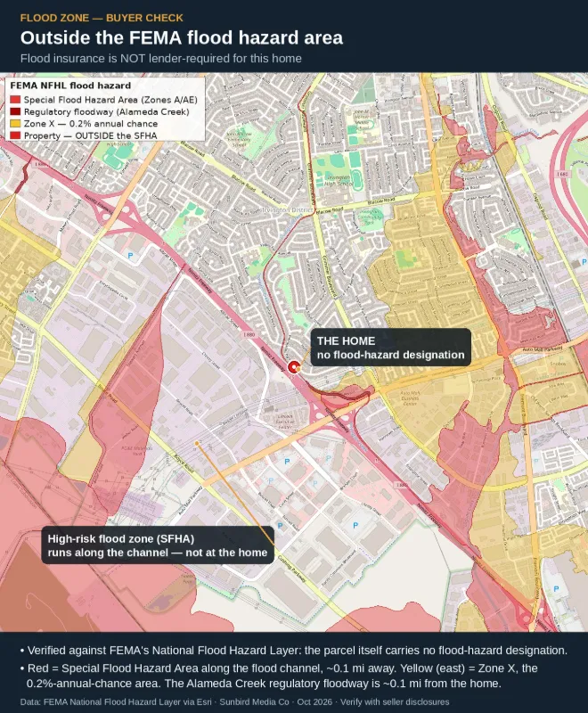
Task: Click the Data: FEMA National Flood Hazard Layer credit line
Action: click(x=234, y=701)
